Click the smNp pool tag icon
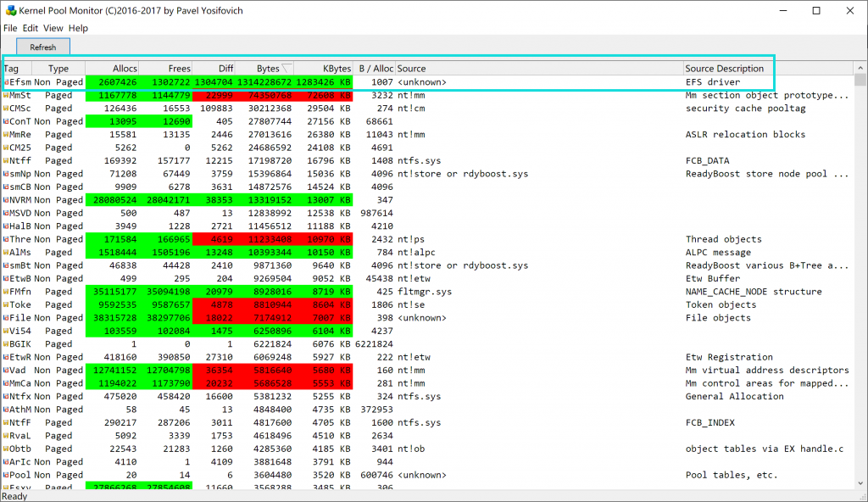This screenshot has height=502, width=868. 6,174
